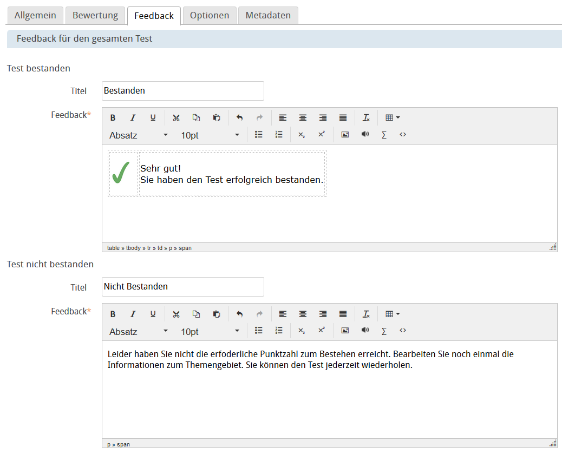Open the 10pt font size dropdown in lower editor
Screen dimensions: 562x454
210,331
